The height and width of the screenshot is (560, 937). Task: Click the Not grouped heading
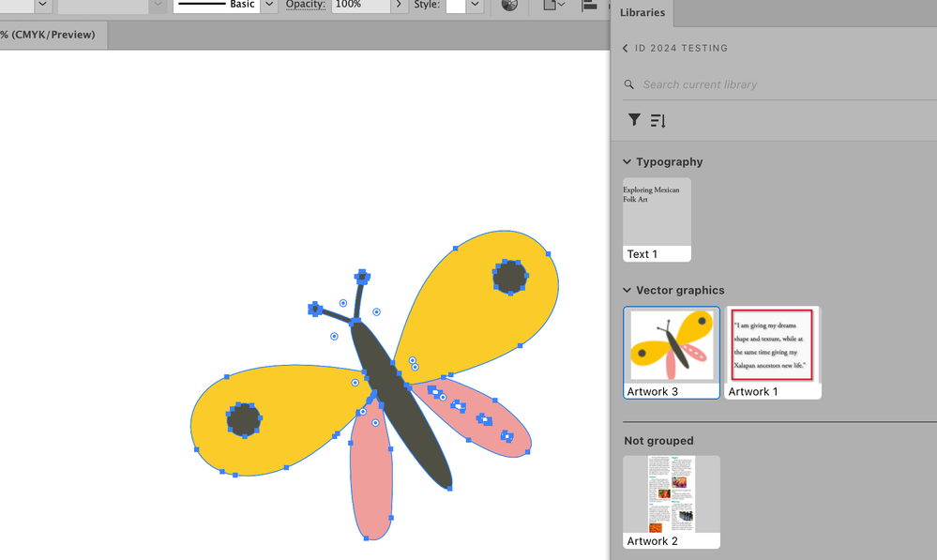point(658,441)
